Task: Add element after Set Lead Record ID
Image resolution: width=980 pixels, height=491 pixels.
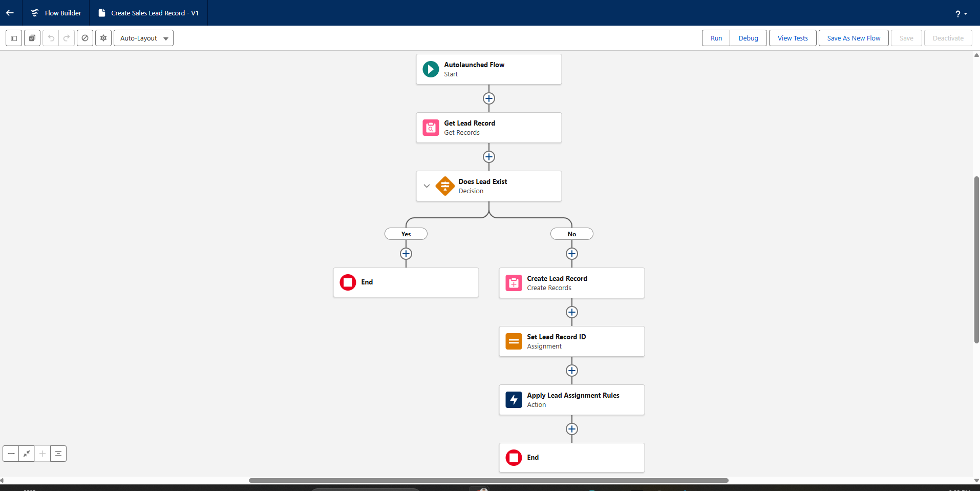Action: 572,371
